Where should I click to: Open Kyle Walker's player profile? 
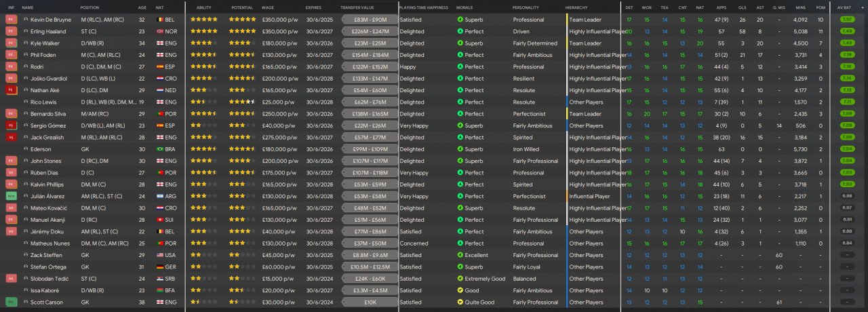[46, 43]
